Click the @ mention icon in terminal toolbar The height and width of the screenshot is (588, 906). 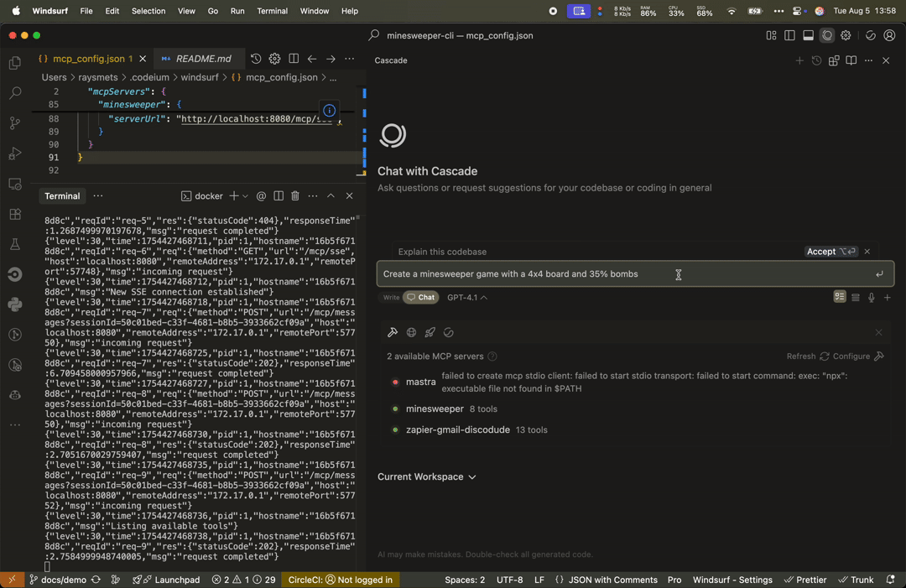click(261, 196)
